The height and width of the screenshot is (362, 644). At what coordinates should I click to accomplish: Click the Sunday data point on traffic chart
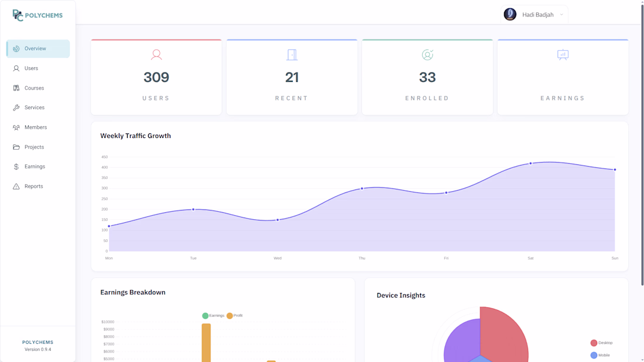(615, 170)
